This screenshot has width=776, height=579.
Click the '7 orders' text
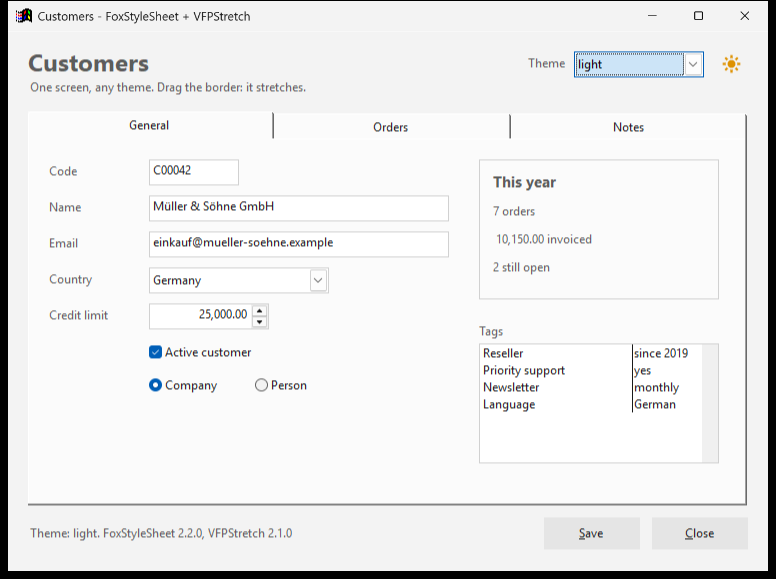click(x=514, y=211)
